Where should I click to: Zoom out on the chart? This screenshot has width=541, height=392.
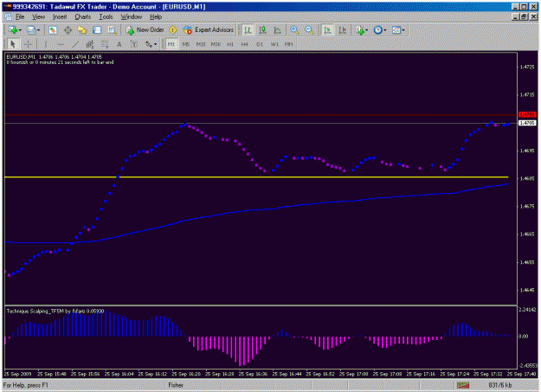point(309,30)
